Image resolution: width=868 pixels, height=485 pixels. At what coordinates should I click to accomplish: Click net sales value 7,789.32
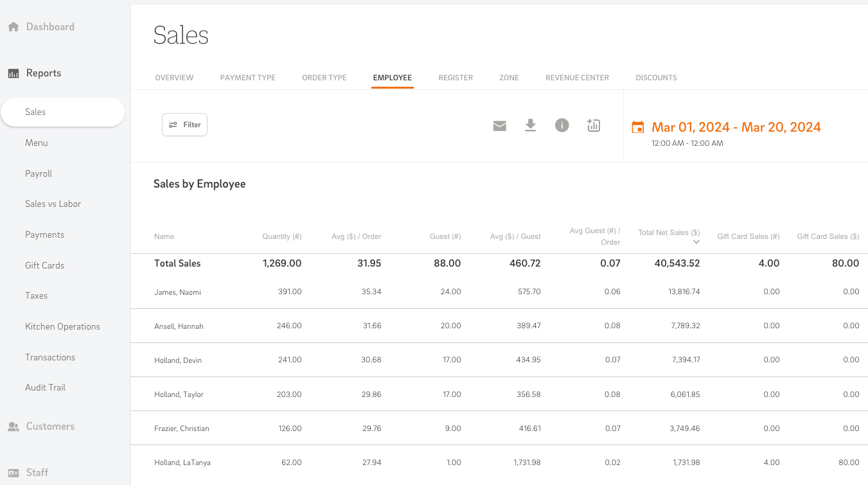click(x=686, y=326)
